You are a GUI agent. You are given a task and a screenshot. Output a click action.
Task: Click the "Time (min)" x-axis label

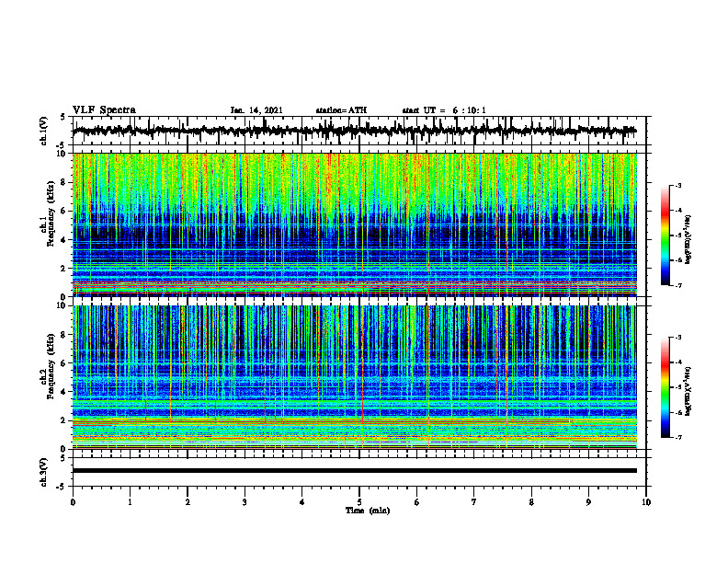[368, 511]
